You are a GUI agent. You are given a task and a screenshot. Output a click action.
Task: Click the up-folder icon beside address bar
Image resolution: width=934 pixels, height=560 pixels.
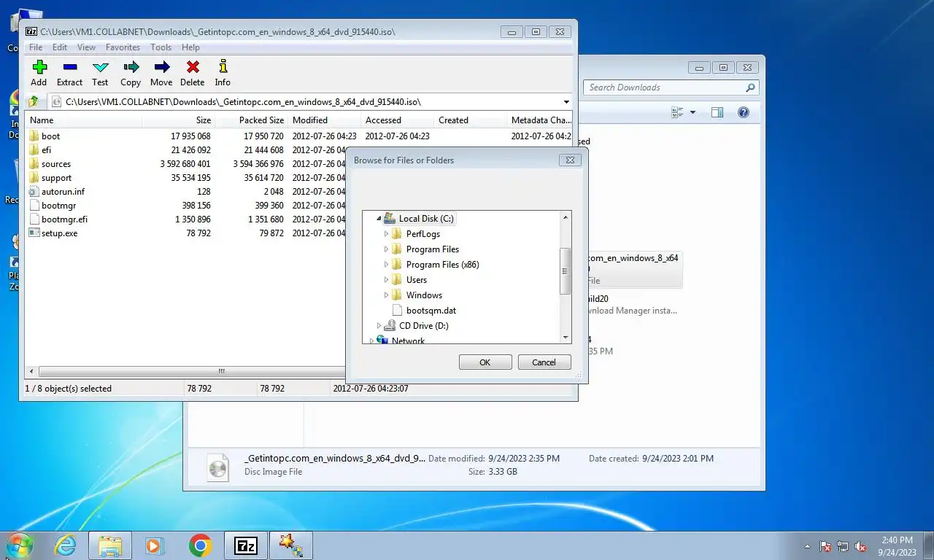point(34,101)
